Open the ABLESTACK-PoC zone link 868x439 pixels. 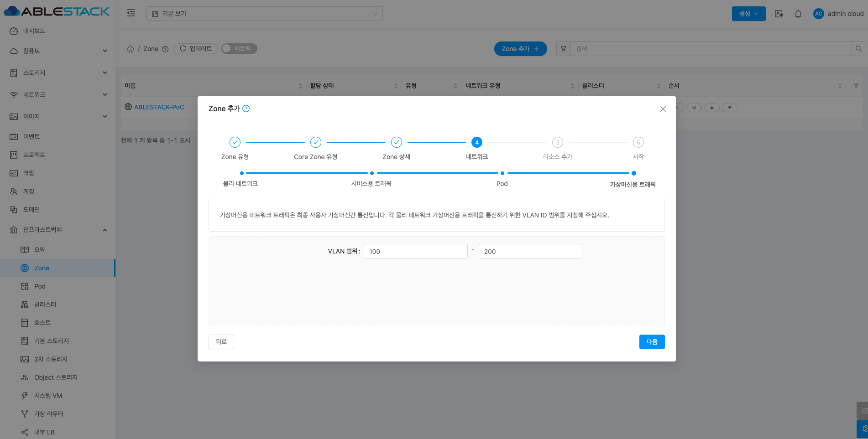[159, 107]
